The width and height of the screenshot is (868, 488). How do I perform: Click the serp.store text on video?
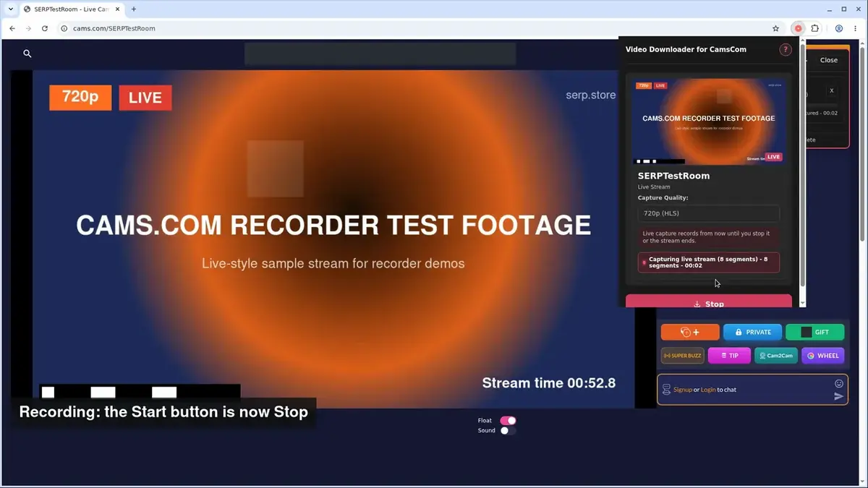[591, 95]
